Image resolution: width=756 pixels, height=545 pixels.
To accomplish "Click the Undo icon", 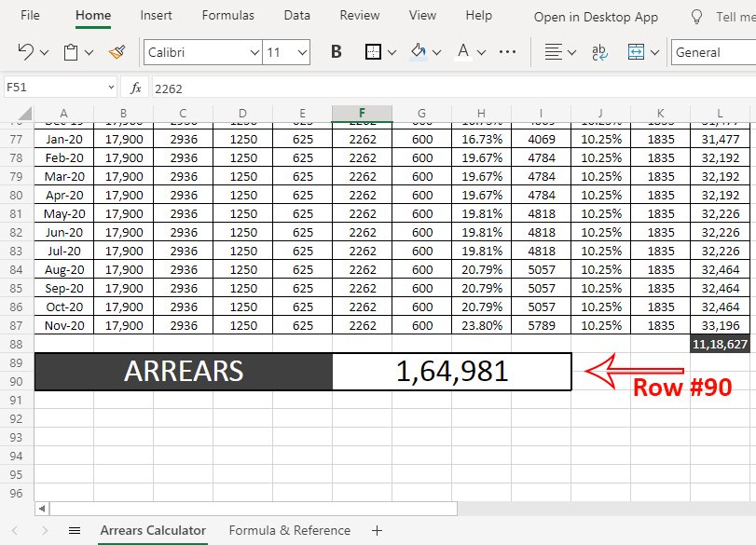I will [26, 52].
